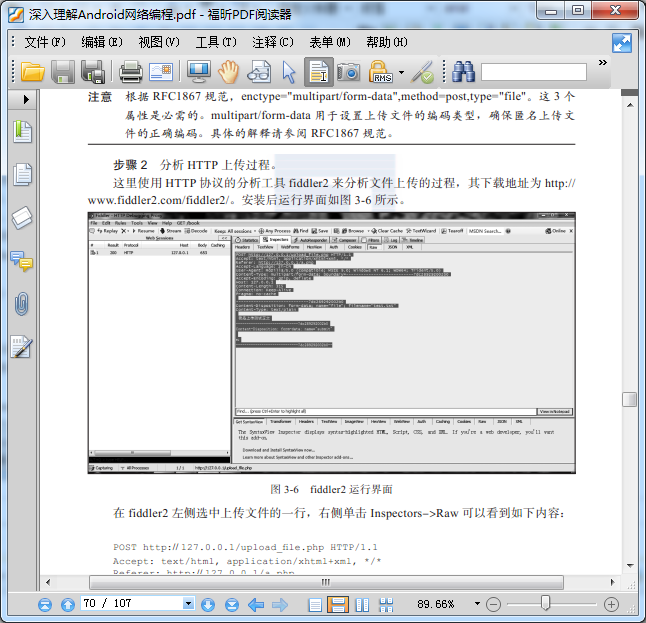Viewport: 646px width, 623px height.
Task: Switch to single page layout
Action: coord(315,605)
